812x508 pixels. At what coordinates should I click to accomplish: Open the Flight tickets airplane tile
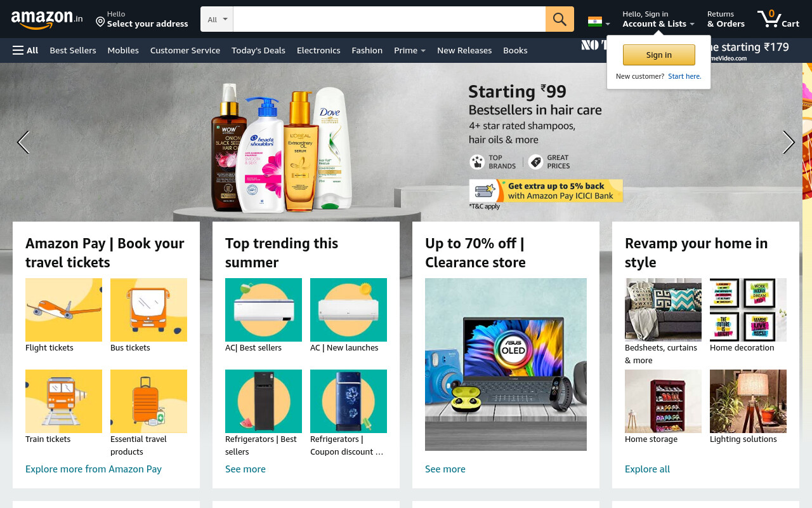pyautogui.click(x=63, y=310)
